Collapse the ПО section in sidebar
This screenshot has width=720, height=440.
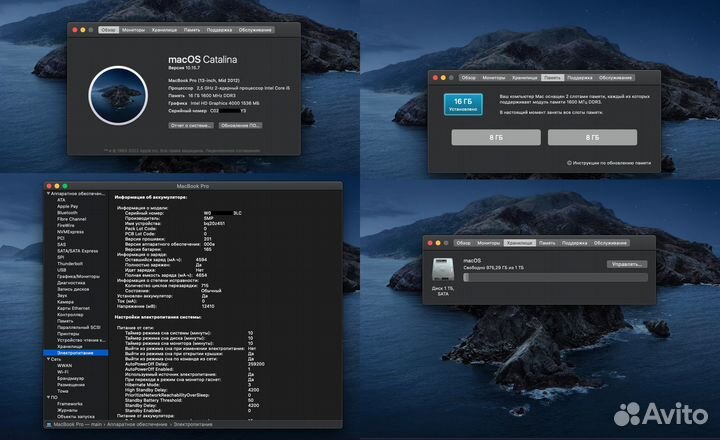(48, 397)
